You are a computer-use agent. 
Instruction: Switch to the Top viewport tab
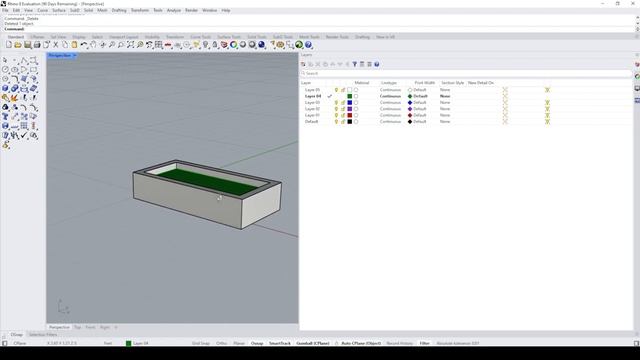[78, 327]
